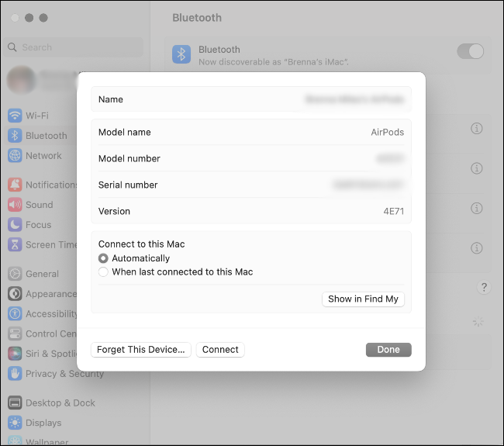Click Show in Find My button
The image size is (504, 446).
(x=363, y=299)
